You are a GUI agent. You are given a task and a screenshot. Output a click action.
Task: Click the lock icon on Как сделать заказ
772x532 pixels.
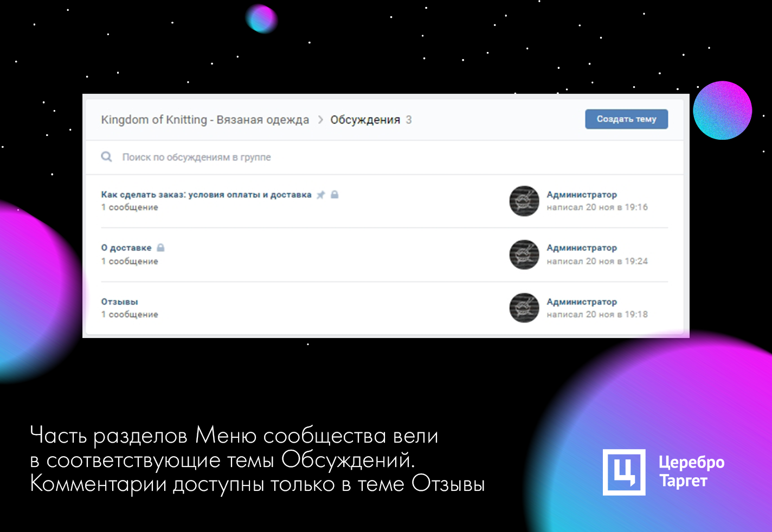[334, 194]
